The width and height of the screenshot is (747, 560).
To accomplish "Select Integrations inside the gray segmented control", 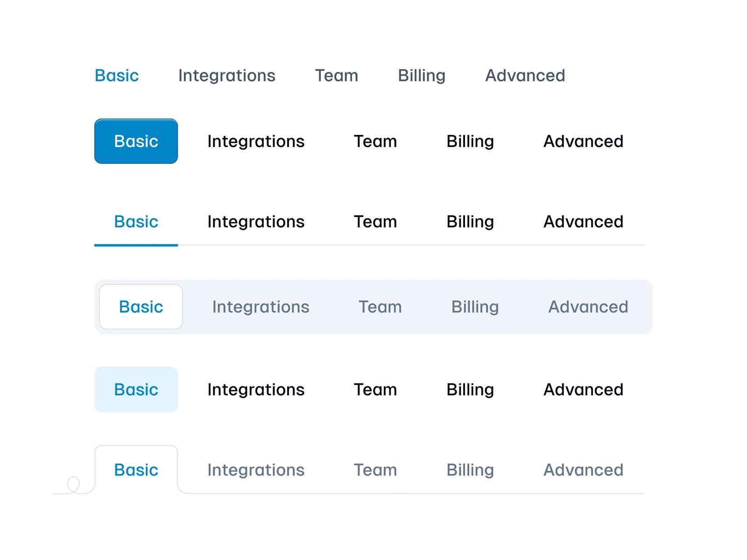I will pos(261,307).
